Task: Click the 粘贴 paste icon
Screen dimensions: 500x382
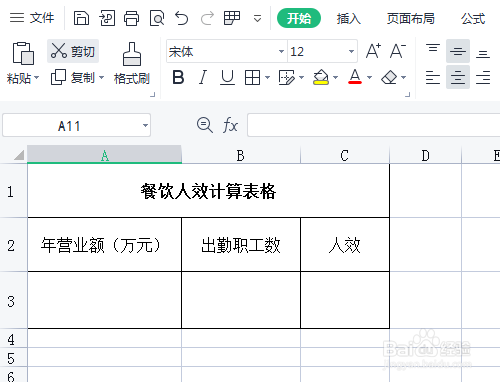Action: 23,53
